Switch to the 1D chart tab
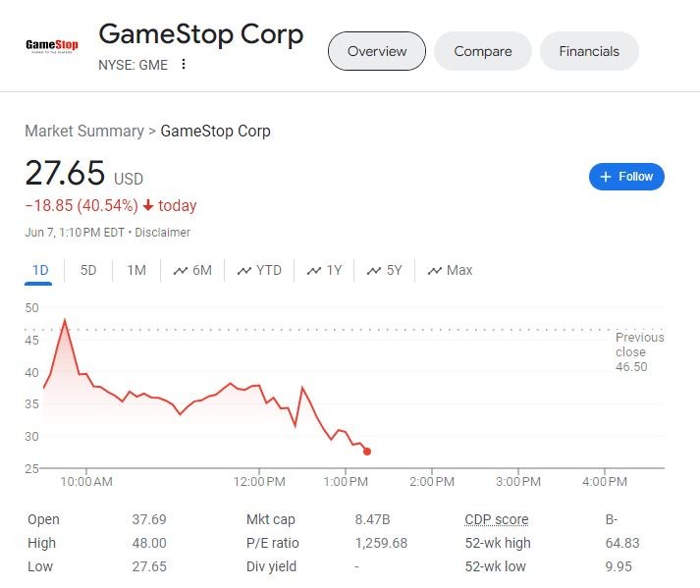 click(x=40, y=270)
